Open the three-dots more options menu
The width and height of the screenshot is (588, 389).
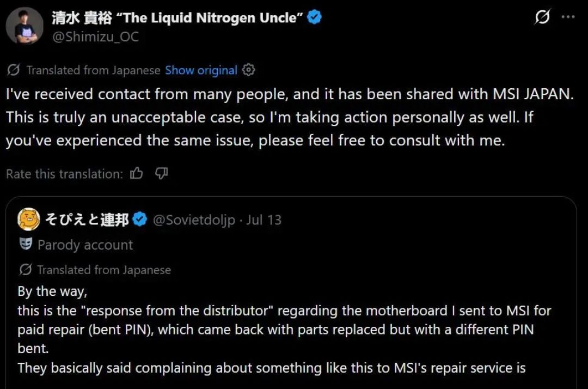[x=568, y=16]
